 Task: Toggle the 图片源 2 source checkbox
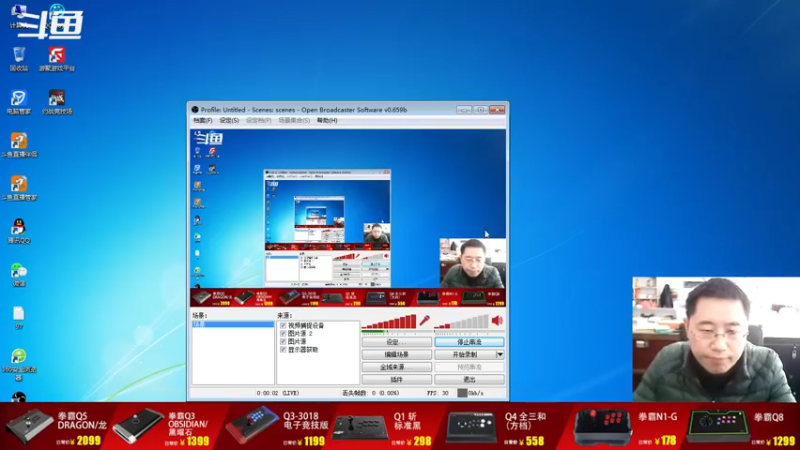coord(283,334)
